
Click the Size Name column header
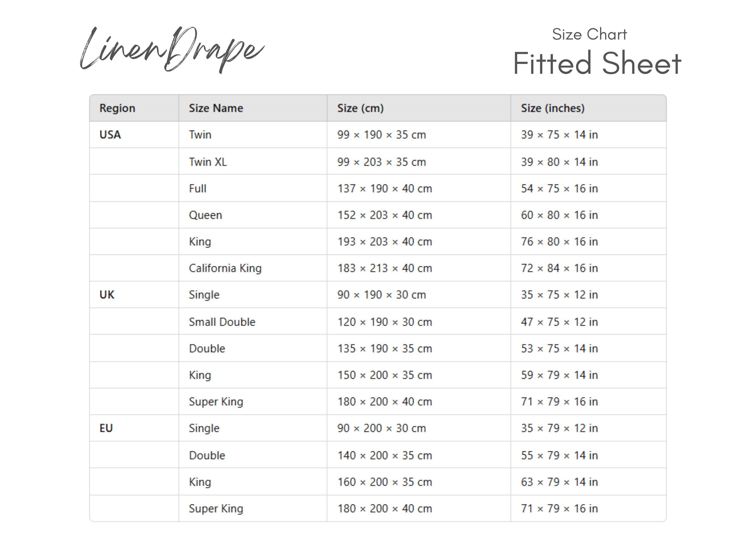tap(216, 108)
